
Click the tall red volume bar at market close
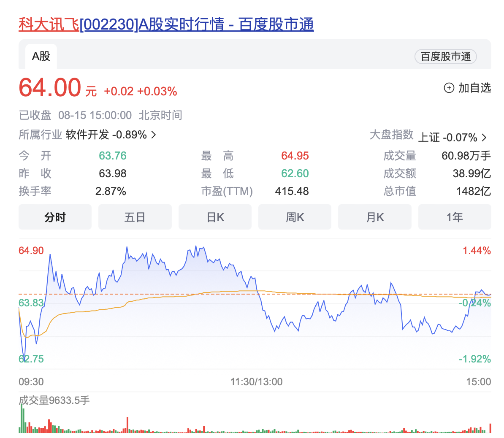point(490,428)
